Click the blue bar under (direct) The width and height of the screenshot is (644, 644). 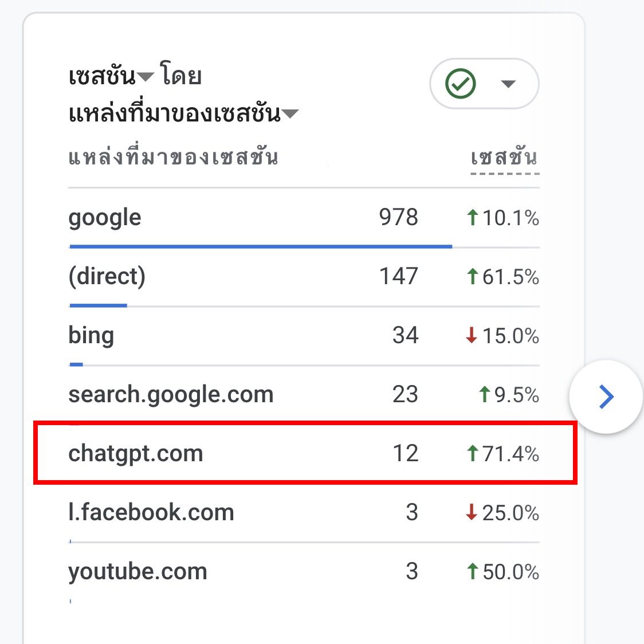click(x=98, y=305)
